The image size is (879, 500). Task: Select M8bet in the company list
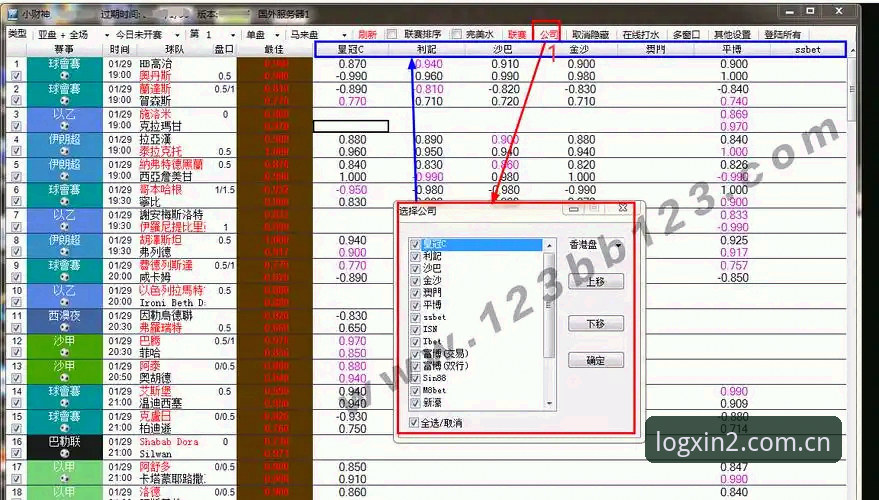[x=434, y=391]
